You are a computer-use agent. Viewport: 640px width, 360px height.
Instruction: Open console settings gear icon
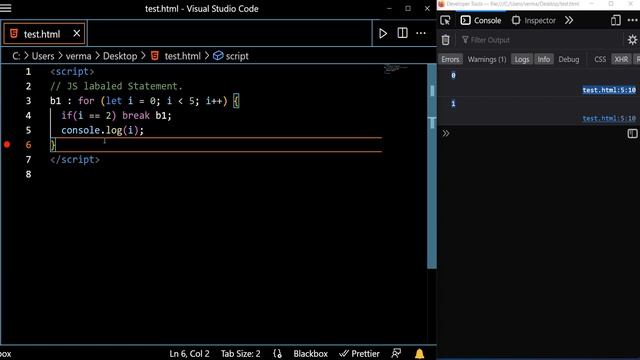click(632, 40)
